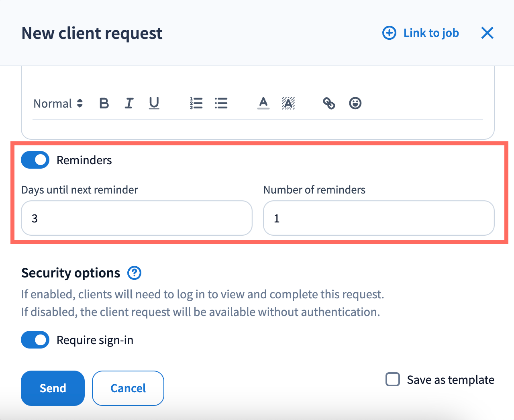Image resolution: width=514 pixels, height=420 pixels.
Task: Click the Number of reminders field
Action: pyautogui.click(x=378, y=218)
